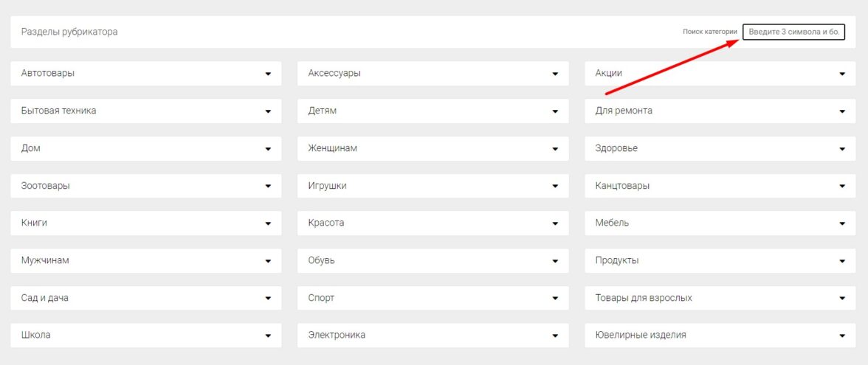Expand the Дом category
This screenshot has height=365, width=868.
click(269, 149)
